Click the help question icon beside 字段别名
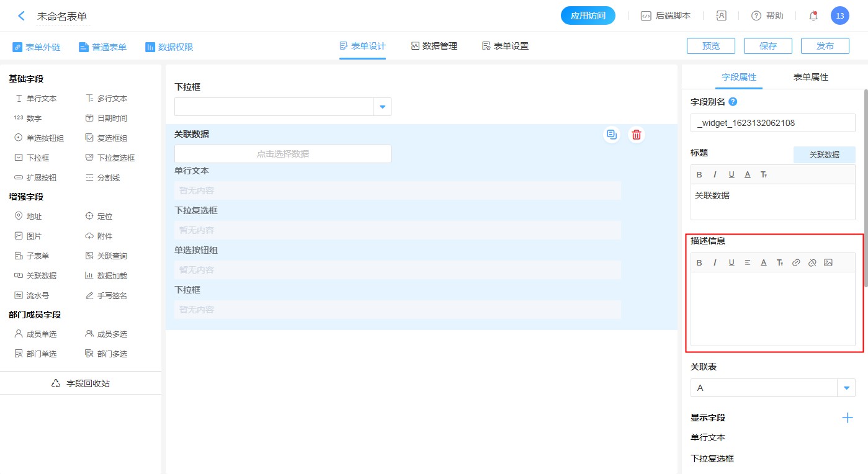The width and height of the screenshot is (868, 474). (733, 102)
